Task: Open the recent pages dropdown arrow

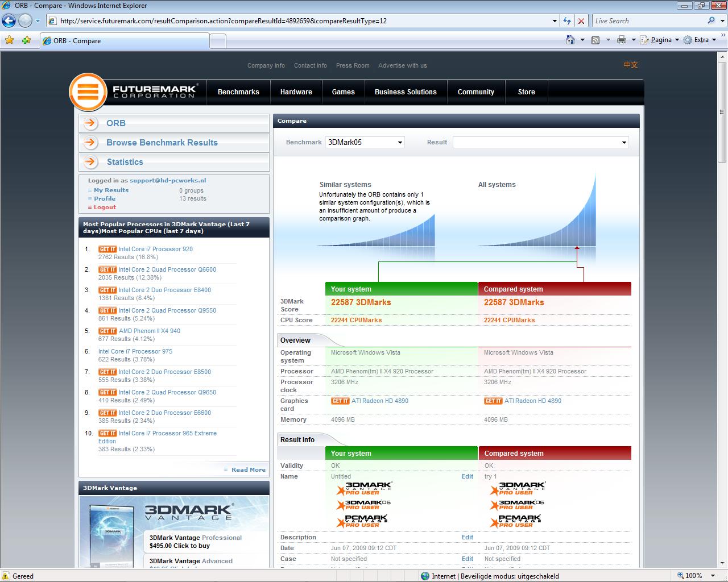Action: [x=38, y=21]
